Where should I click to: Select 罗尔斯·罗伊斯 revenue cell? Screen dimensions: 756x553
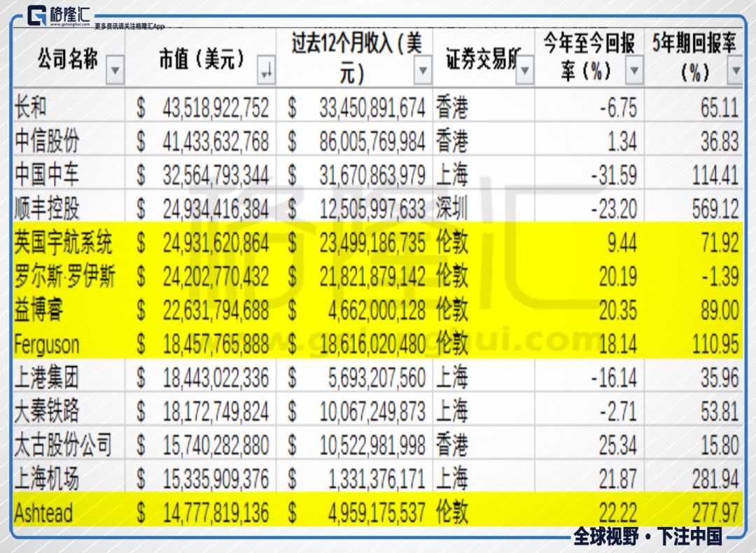(x=354, y=274)
